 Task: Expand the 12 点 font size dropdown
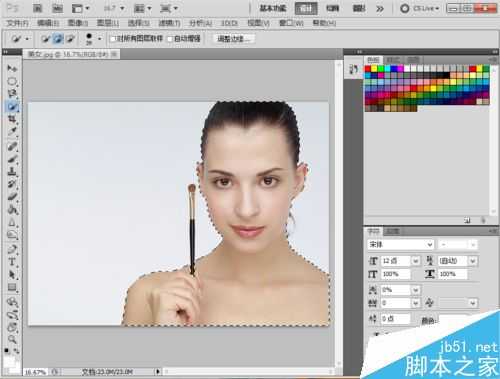pyautogui.click(x=416, y=261)
